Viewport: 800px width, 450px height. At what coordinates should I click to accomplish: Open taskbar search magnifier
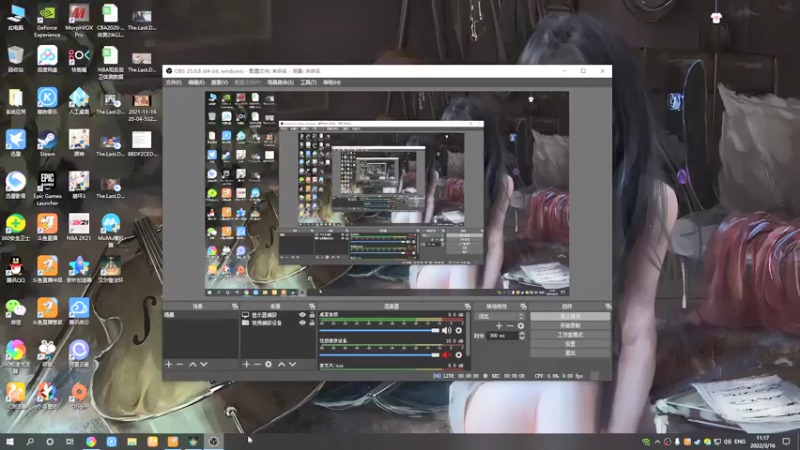click(x=30, y=441)
